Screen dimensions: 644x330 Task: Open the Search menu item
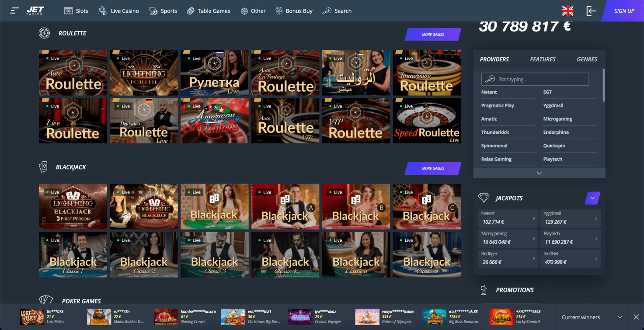coord(337,11)
